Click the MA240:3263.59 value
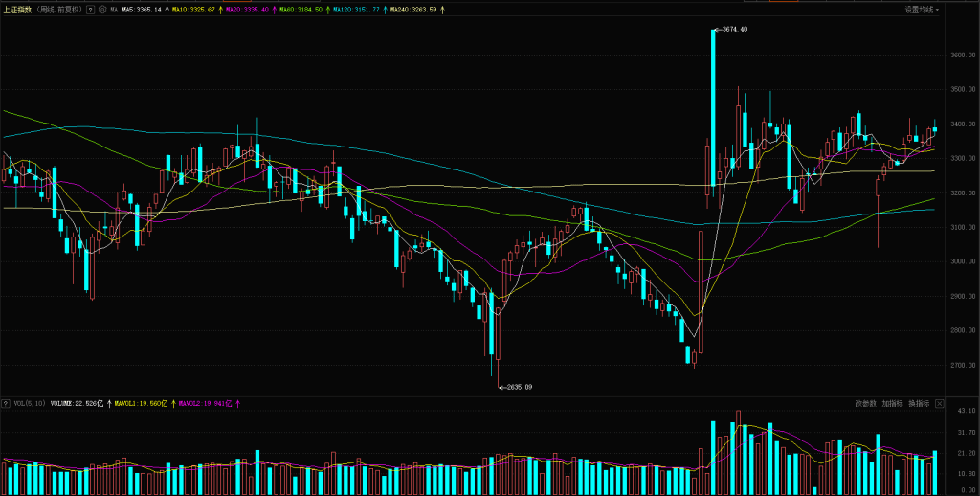980x496 pixels. point(412,10)
